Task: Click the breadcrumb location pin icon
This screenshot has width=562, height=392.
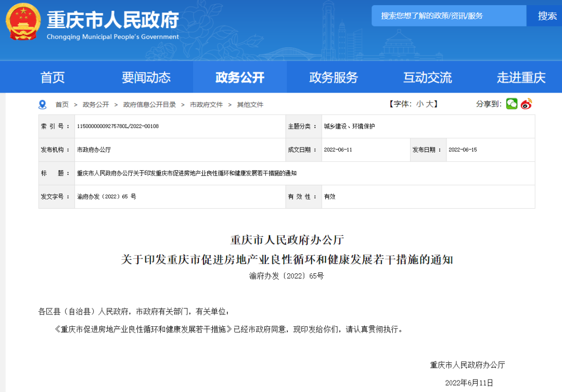Action: coord(43,105)
